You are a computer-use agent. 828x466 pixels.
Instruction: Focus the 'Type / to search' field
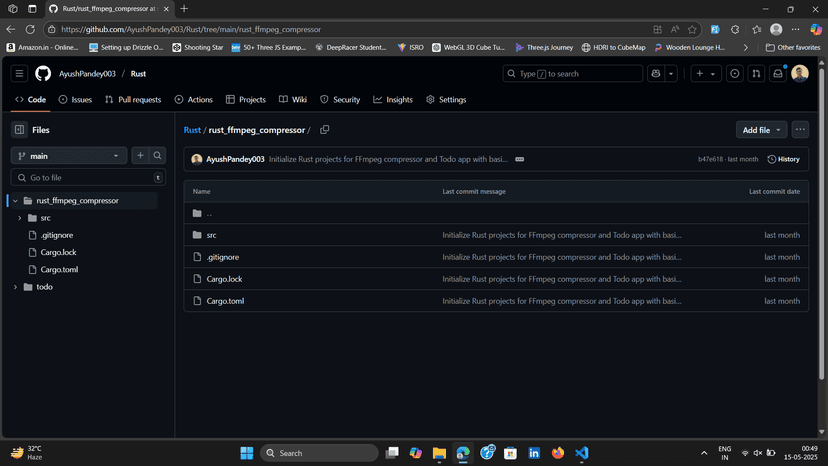point(572,73)
